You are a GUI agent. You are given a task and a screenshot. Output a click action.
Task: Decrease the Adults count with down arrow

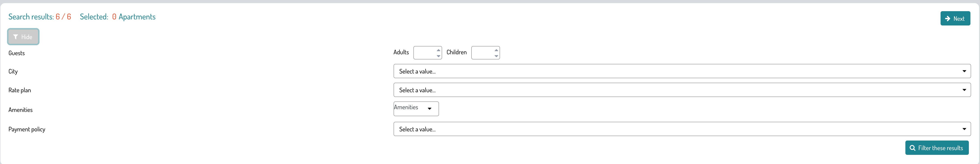[x=439, y=56]
